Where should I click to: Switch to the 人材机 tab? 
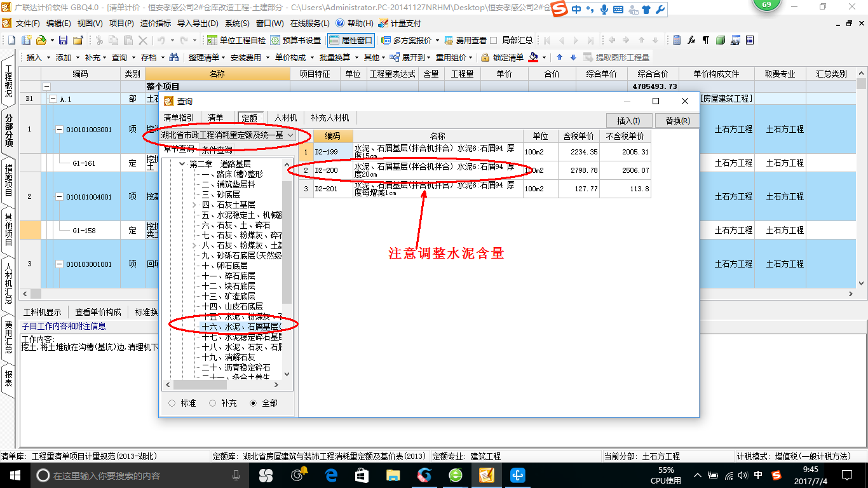286,118
